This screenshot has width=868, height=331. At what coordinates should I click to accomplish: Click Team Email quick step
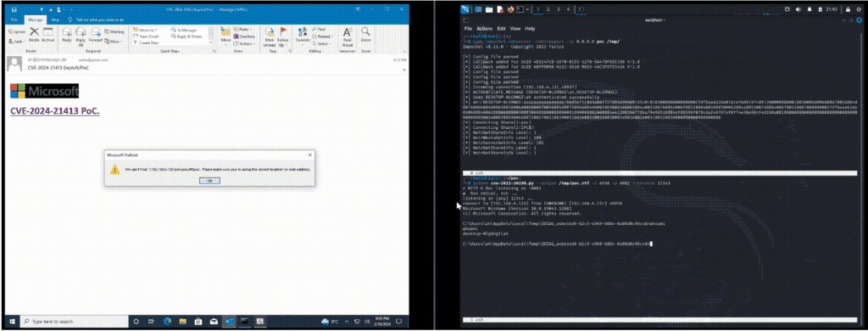tap(146, 36)
